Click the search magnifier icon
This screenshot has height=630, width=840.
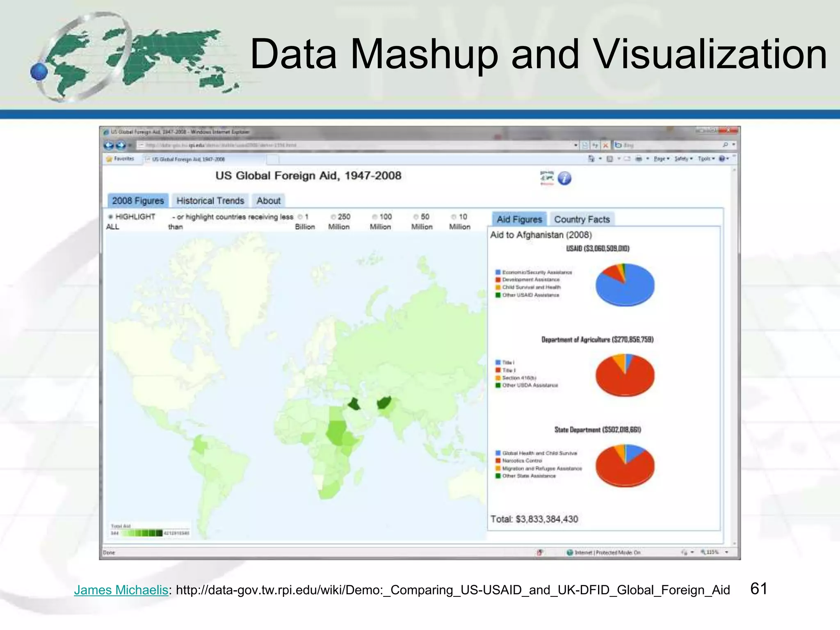click(x=725, y=145)
